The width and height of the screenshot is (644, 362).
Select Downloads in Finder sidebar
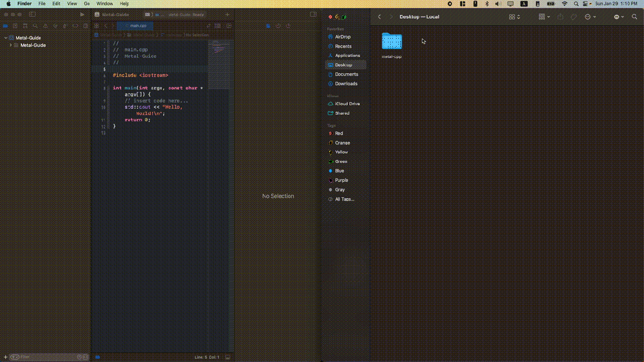[346, 84]
